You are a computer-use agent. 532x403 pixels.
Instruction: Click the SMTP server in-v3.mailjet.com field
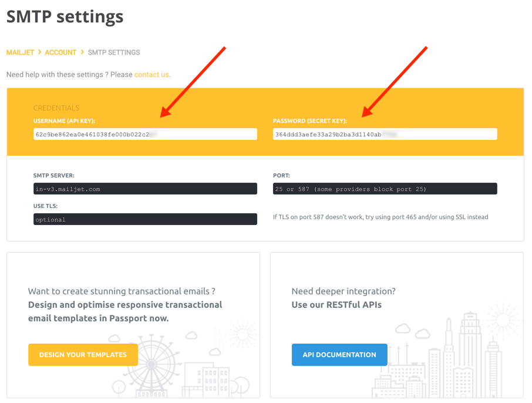pyautogui.click(x=145, y=189)
